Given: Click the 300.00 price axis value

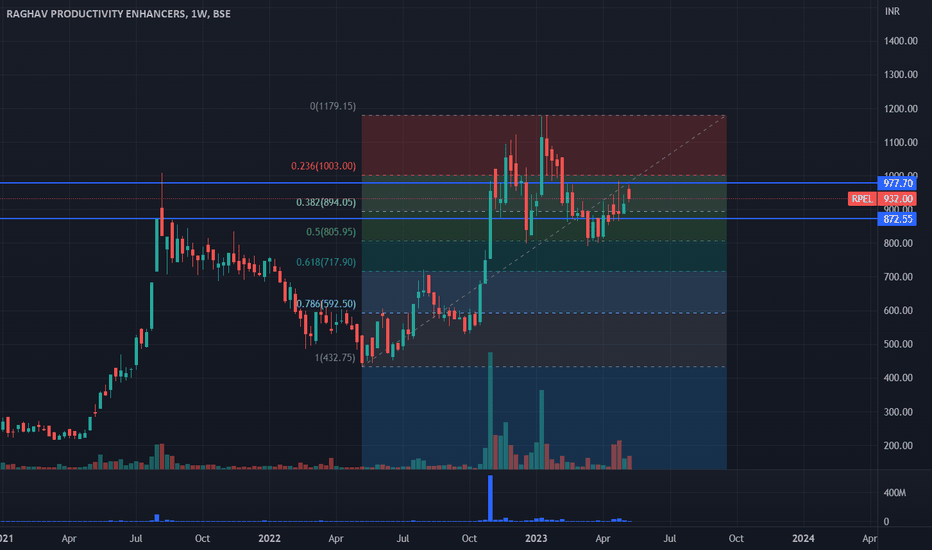Looking at the screenshot, I should pos(898,411).
